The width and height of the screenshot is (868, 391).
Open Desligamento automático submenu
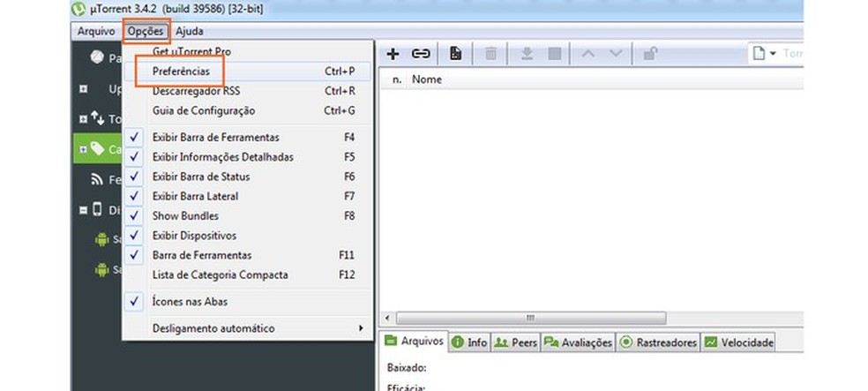coord(248,328)
